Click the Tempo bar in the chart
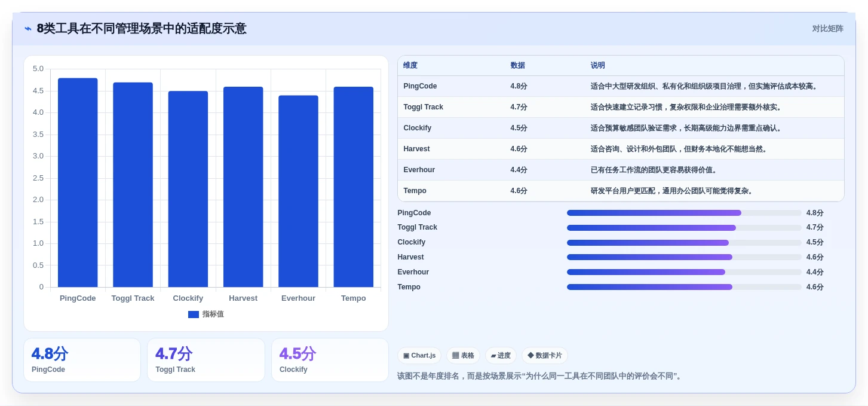Image resolution: width=868 pixels, height=406 pixels. (354, 187)
